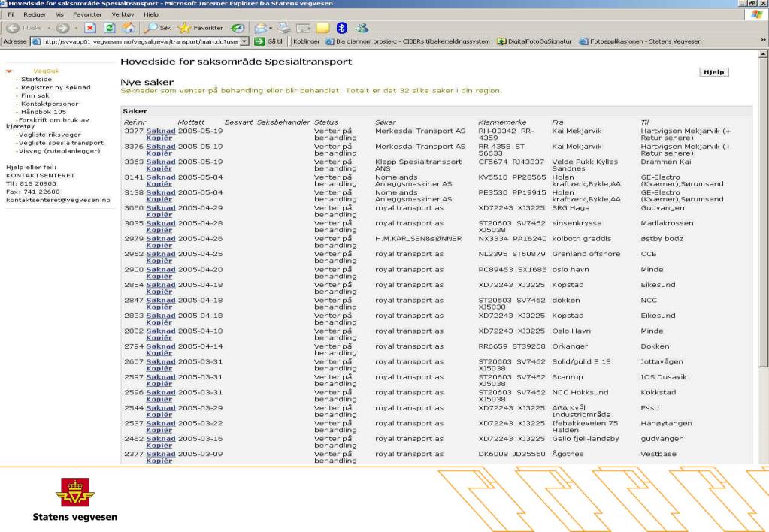Image resolution: width=769 pixels, height=532 pixels.
Task: Click the address URL input field
Action: (141, 41)
